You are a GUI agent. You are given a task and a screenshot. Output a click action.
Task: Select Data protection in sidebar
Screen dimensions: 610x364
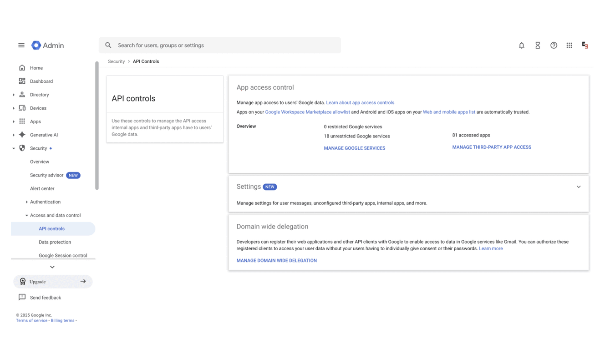pos(55,242)
